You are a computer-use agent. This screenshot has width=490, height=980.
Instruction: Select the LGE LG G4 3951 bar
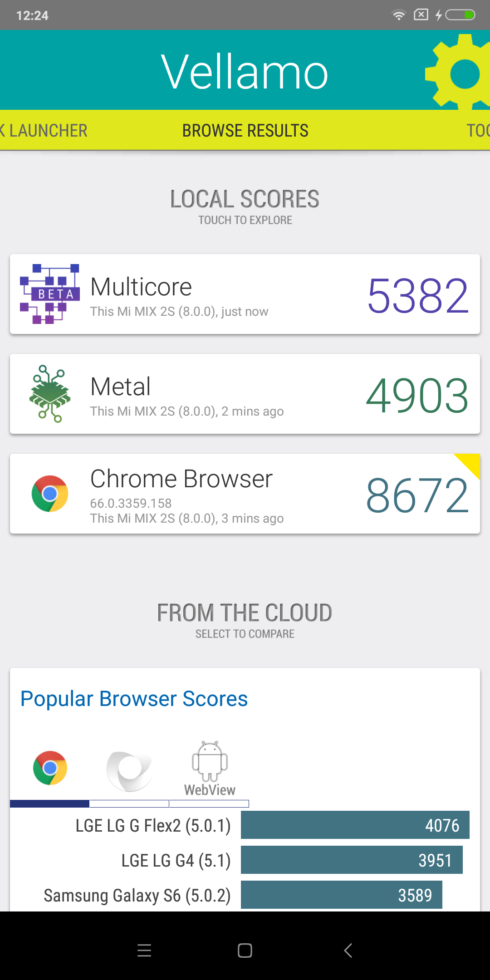point(352,860)
